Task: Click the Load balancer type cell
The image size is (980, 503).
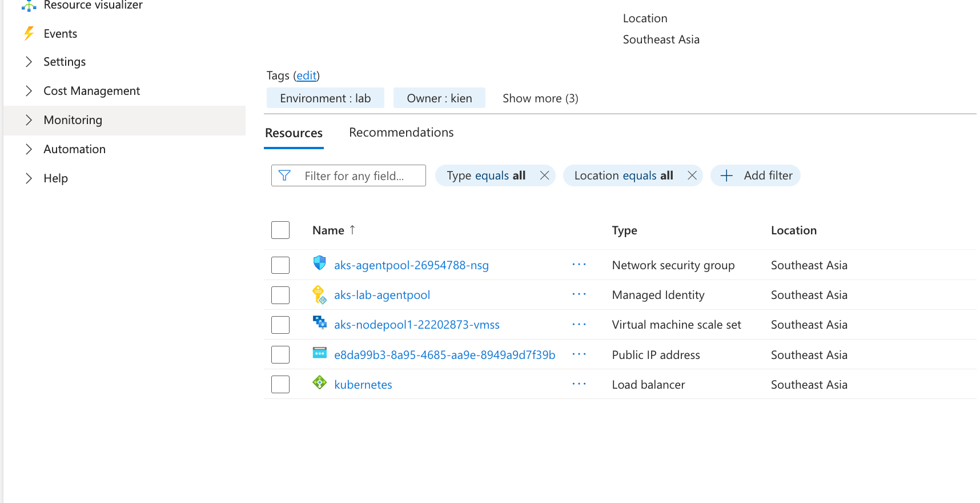Action: 649,385
